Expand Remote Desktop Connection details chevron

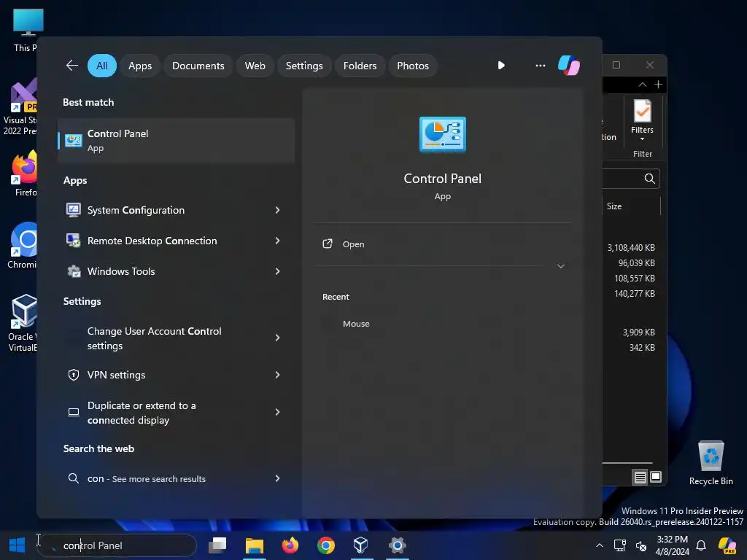tap(277, 241)
